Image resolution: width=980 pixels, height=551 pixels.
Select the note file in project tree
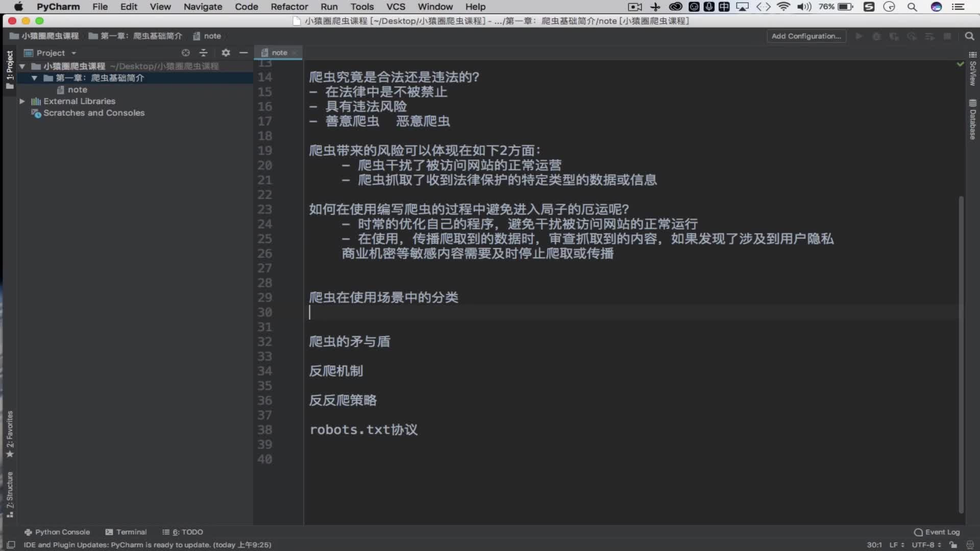click(x=72, y=90)
